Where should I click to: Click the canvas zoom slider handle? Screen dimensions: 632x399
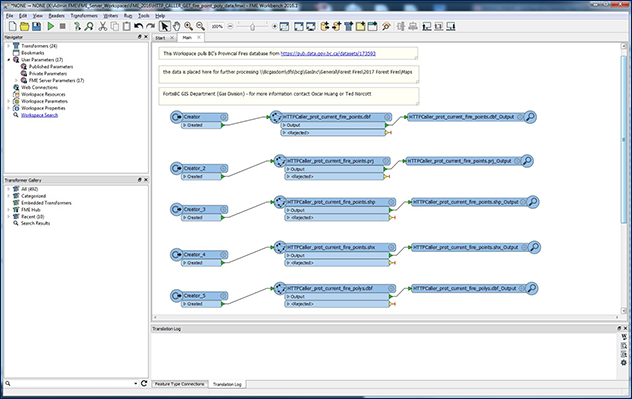(252, 27)
